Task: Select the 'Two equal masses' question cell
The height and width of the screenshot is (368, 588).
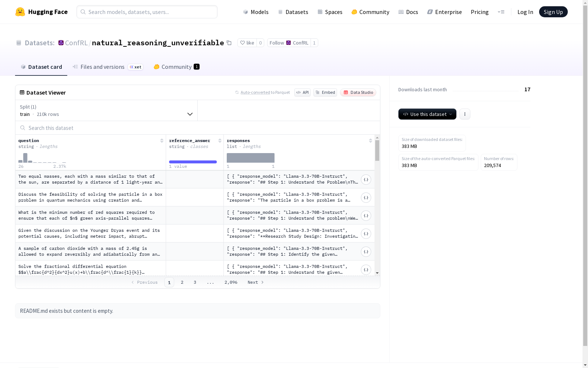Action: click(91, 179)
